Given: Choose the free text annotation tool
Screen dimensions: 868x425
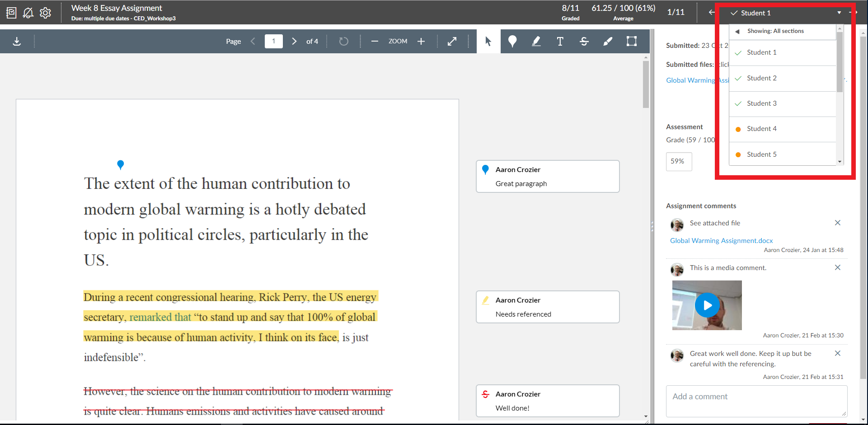Looking at the screenshot, I should click(560, 42).
